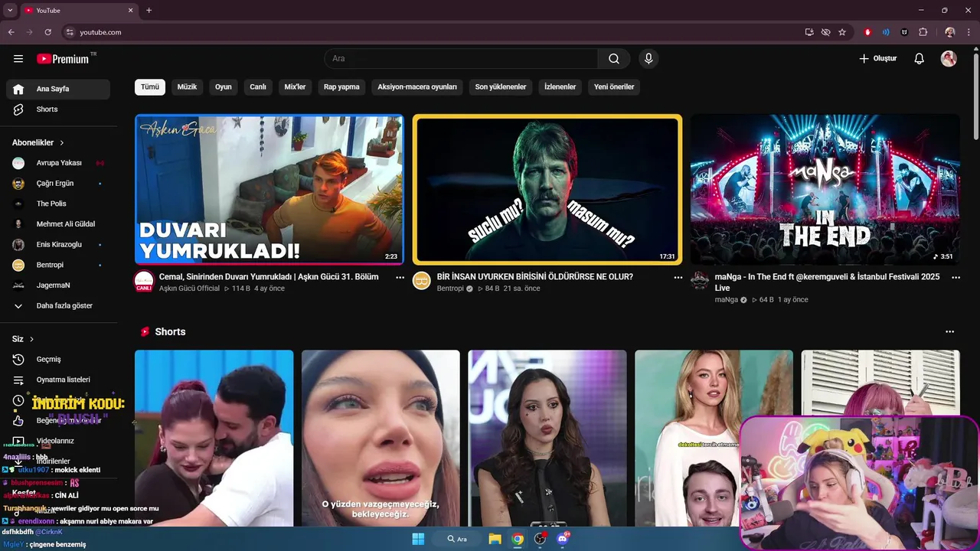This screenshot has height=551, width=980.
Task: Open taskbar Ara search box
Action: pyautogui.click(x=457, y=539)
